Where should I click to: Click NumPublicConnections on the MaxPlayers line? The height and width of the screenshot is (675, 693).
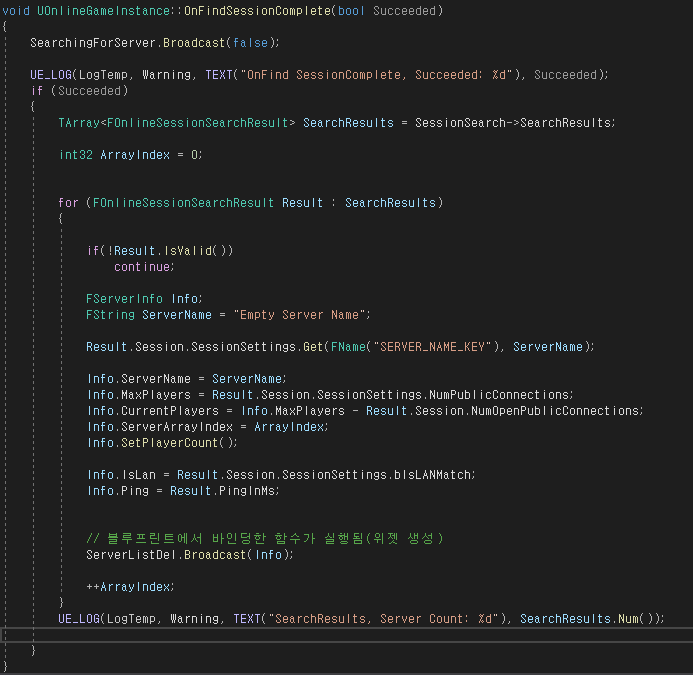499,395
